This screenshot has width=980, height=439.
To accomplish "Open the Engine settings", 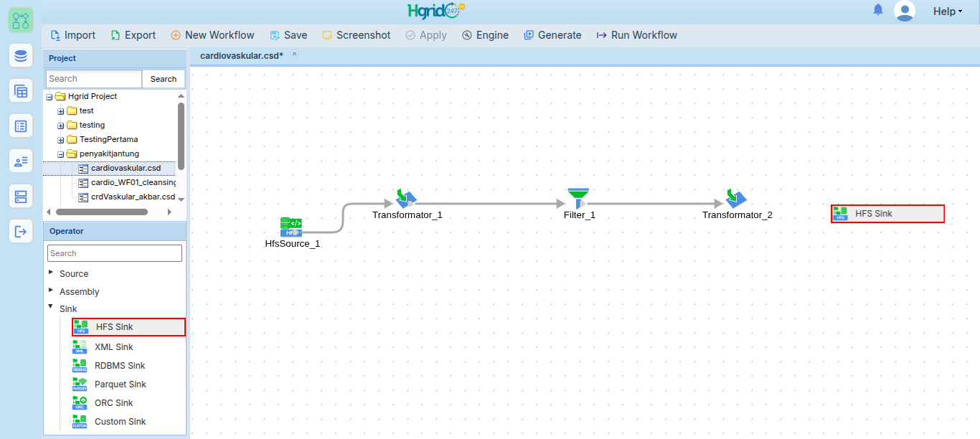I will pos(485,35).
